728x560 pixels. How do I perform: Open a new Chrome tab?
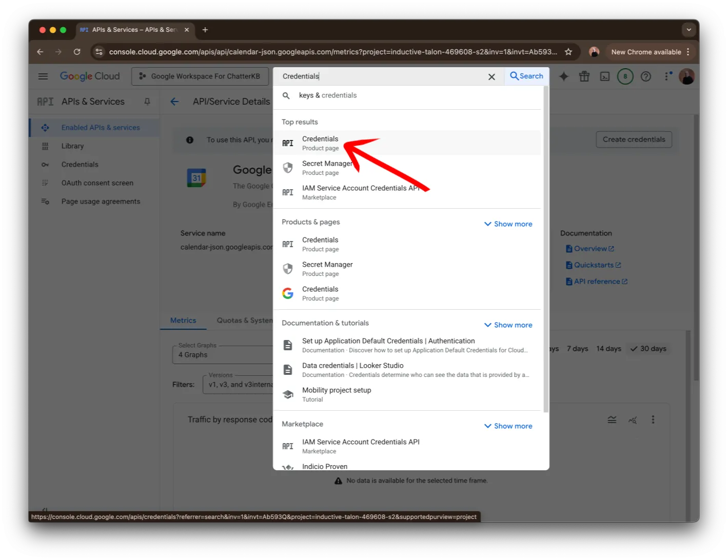pos(205,30)
